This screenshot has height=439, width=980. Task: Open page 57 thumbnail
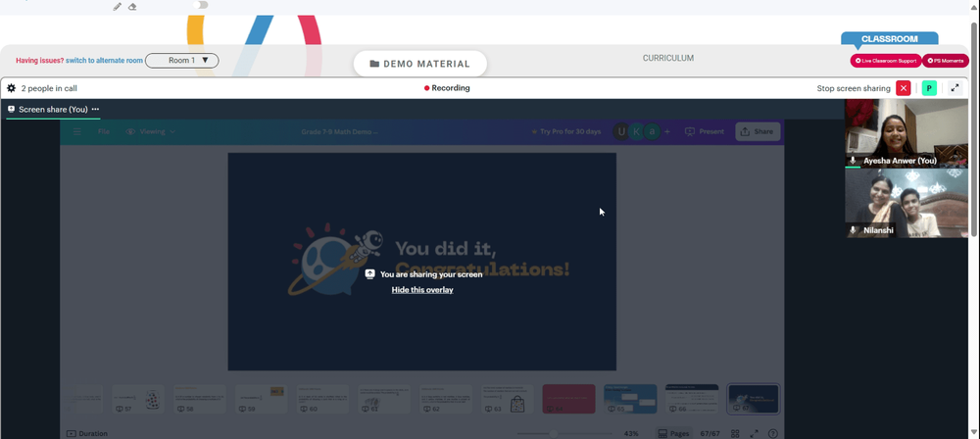point(138,399)
